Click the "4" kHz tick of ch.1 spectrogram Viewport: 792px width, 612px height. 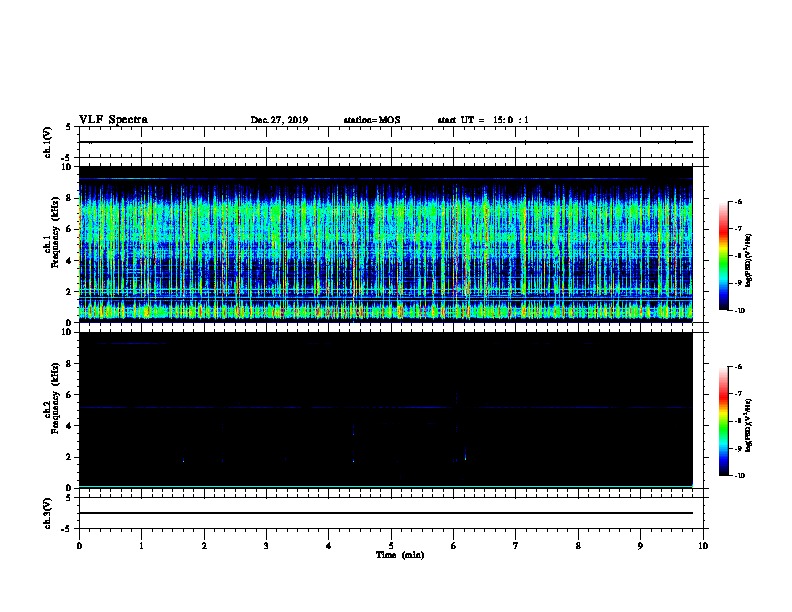[x=70, y=261]
